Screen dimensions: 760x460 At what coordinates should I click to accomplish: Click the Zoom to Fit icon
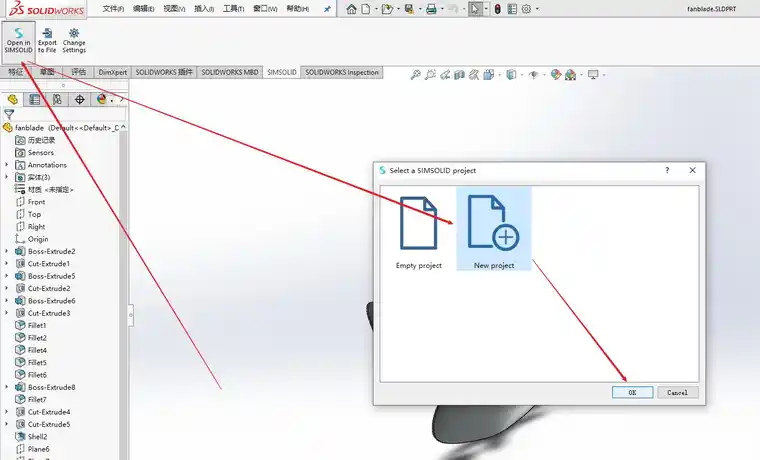click(x=415, y=75)
